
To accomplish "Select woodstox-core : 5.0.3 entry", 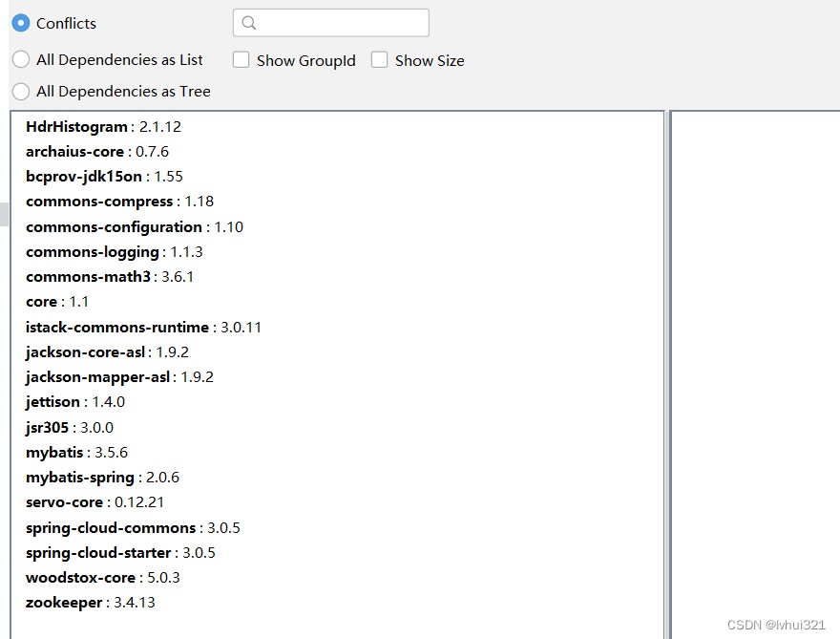I will 102,577.
